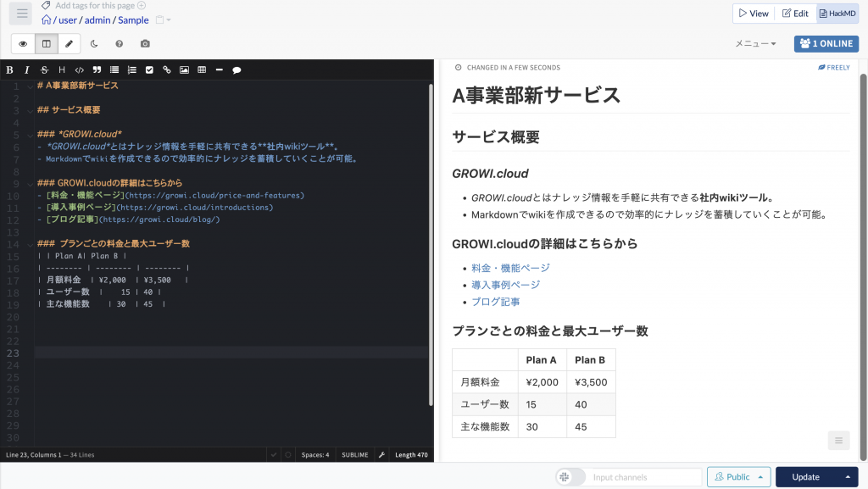This screenshot has width=868, height=489.
Task: Focus the Input channels field
Action: pos(643,477)
